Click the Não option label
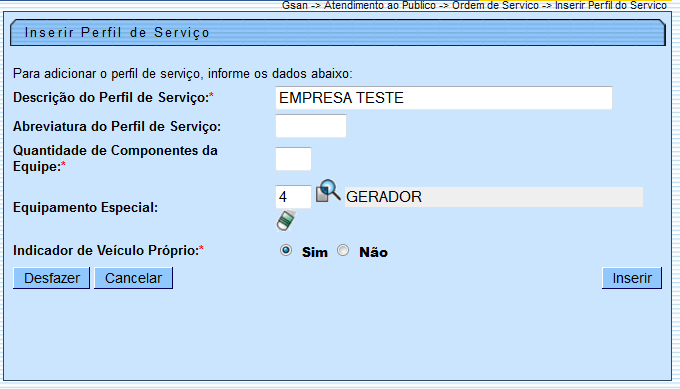Viewport: 680px width, 389px height. click(373, 252)
